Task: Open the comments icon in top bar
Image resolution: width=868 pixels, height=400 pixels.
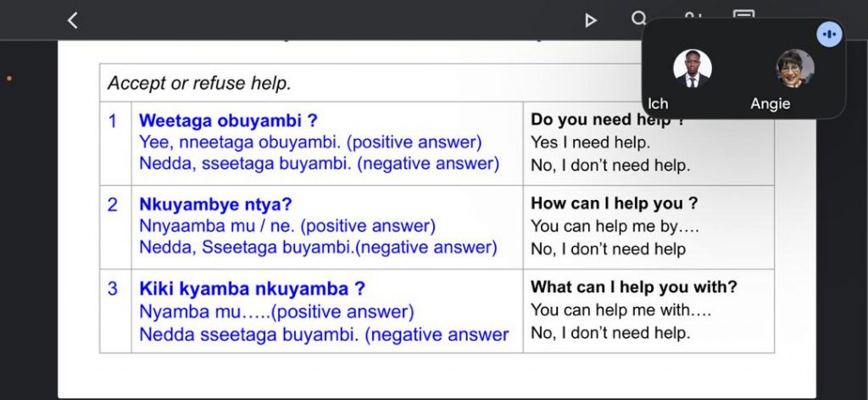Action: (743, 15)
